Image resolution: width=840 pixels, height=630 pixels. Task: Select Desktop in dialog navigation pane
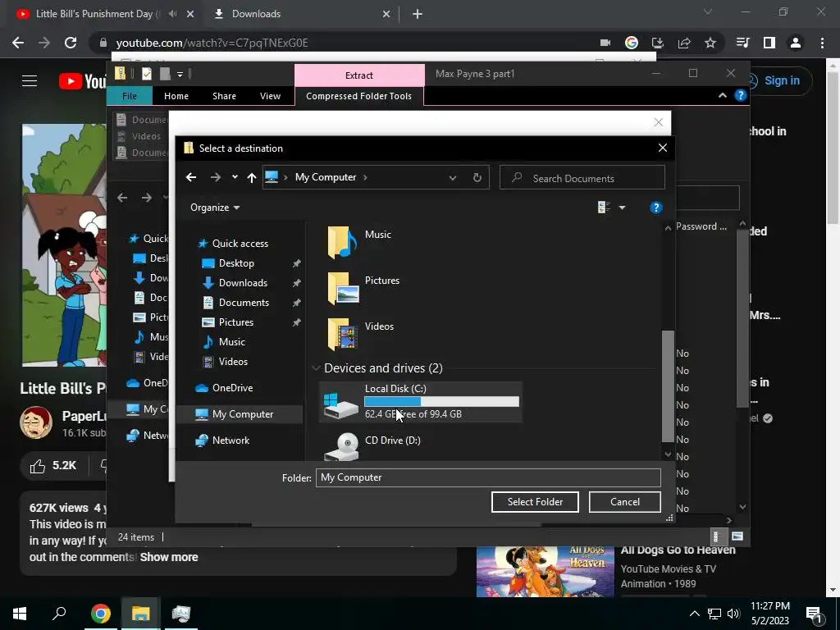pyautogui.click(x=236, y=263)
